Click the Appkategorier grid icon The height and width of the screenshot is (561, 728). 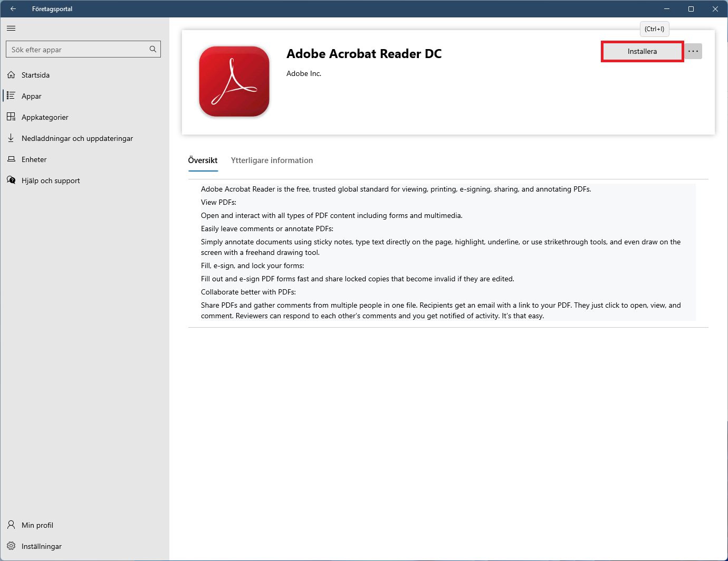(x=11, y=117)
